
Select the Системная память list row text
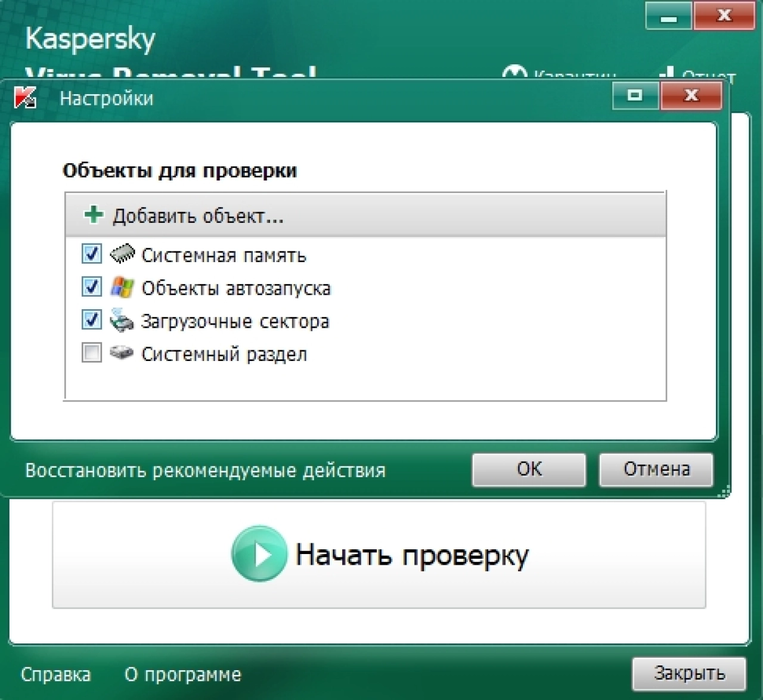pyautogui.click(x=224, y=256)
